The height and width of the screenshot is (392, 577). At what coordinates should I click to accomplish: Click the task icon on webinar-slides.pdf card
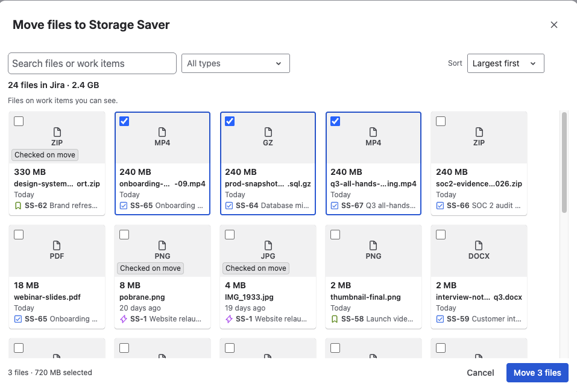[18, 319]
